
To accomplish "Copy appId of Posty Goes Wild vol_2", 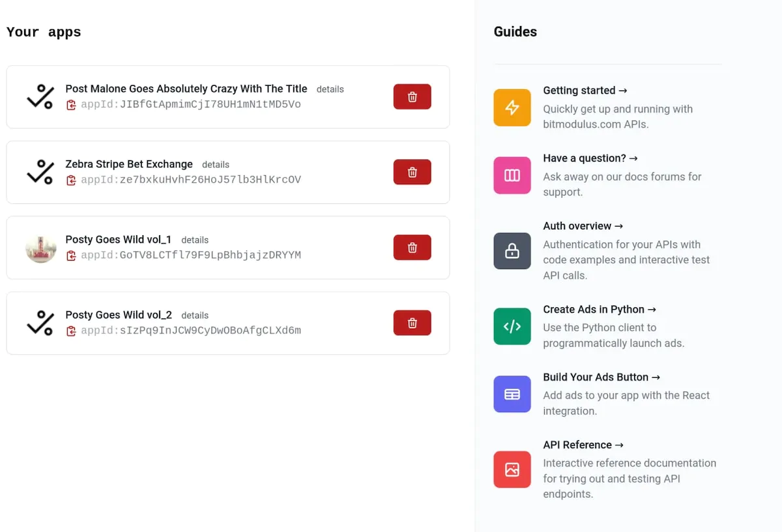I will (x=72, y=330).
